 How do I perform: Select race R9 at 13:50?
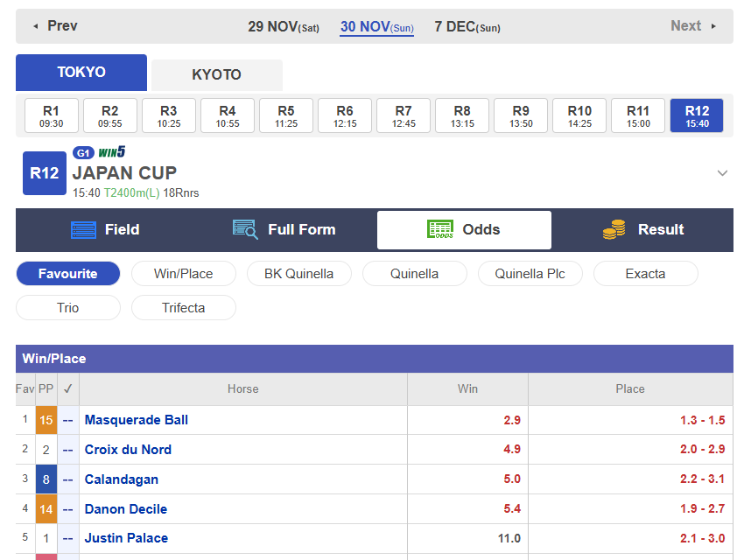pos(521,115)
